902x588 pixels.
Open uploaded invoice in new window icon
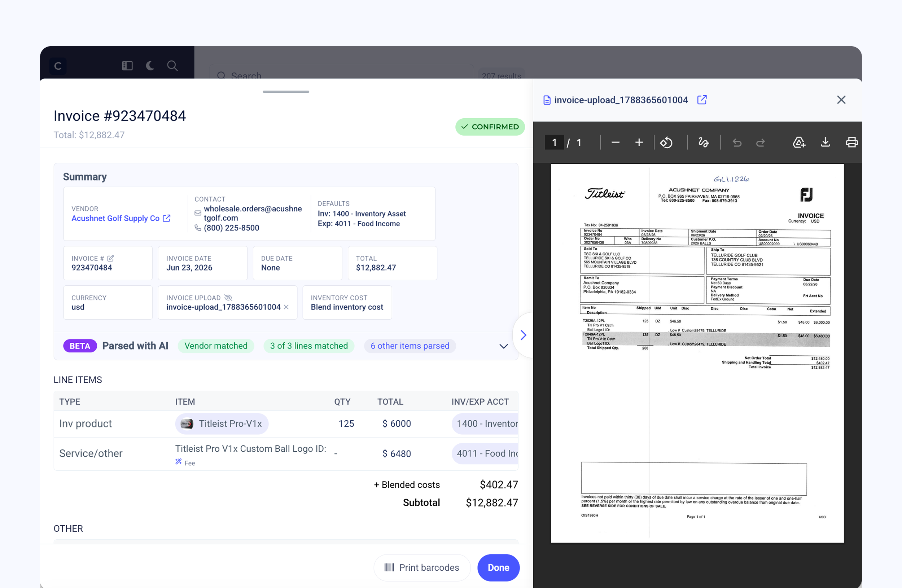pyautogui.click(x=702, y=100)
